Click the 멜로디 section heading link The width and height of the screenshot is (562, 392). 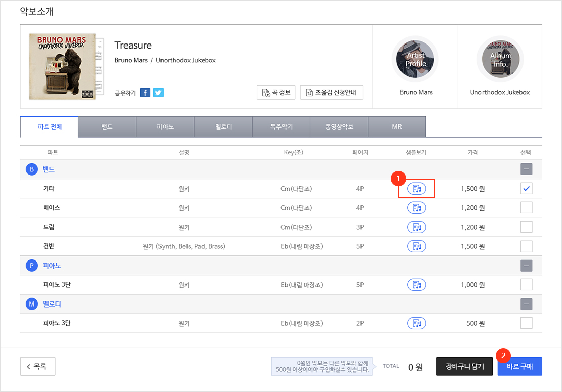[52, 304]
